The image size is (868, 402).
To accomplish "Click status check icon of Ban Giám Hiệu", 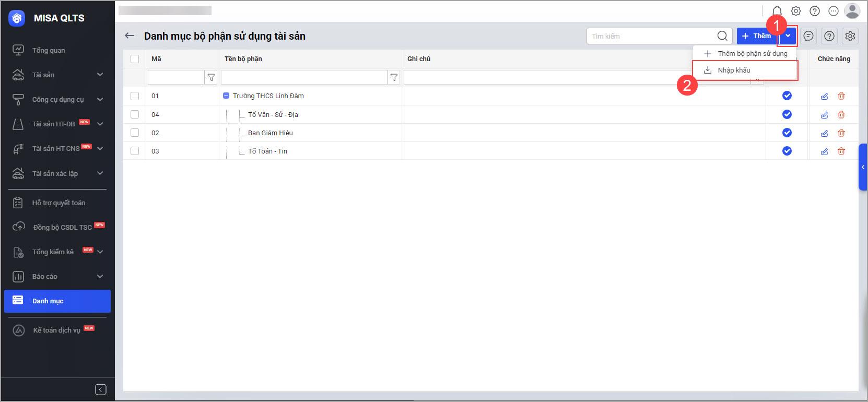I will (787, 133).
